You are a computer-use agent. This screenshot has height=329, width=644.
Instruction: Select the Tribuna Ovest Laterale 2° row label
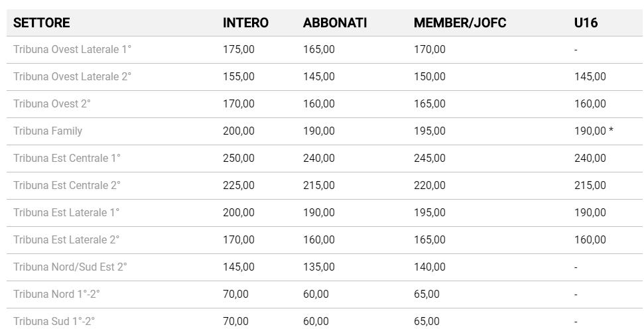pos(72,77)
